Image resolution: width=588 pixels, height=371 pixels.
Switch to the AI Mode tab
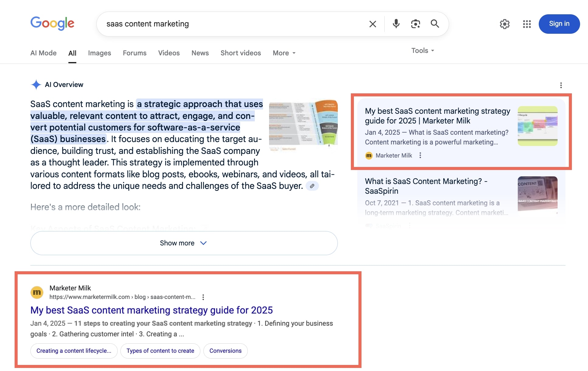(x=43, y=53)
